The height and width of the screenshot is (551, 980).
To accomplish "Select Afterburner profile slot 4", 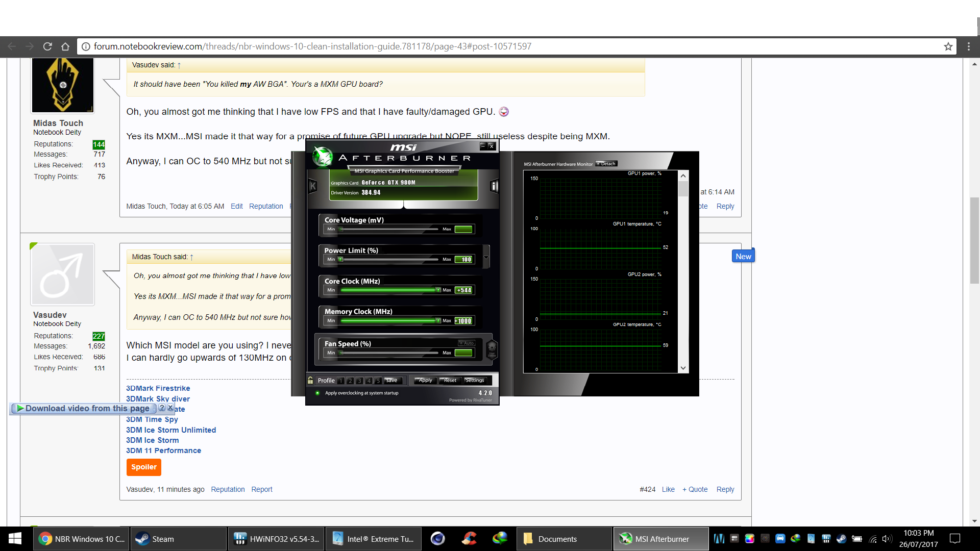I will (x=369, y=381).
